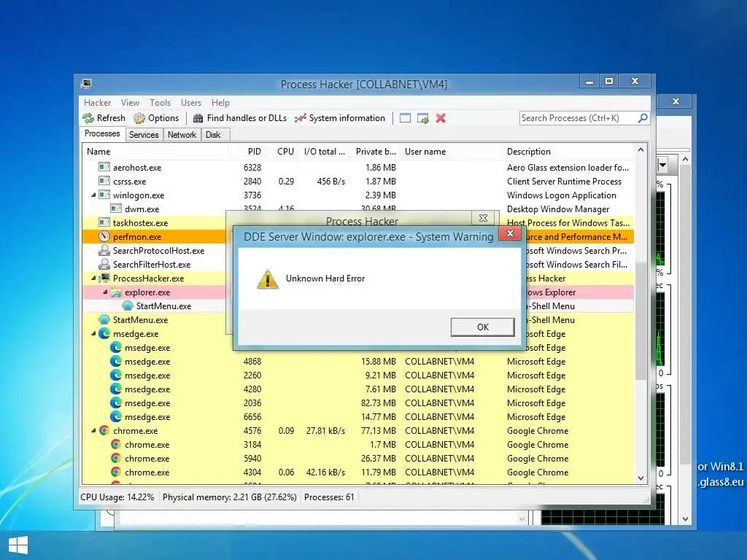Open the Windows Start button
The height and width of the screenshot is (560, 747).
tap(18, 545)
